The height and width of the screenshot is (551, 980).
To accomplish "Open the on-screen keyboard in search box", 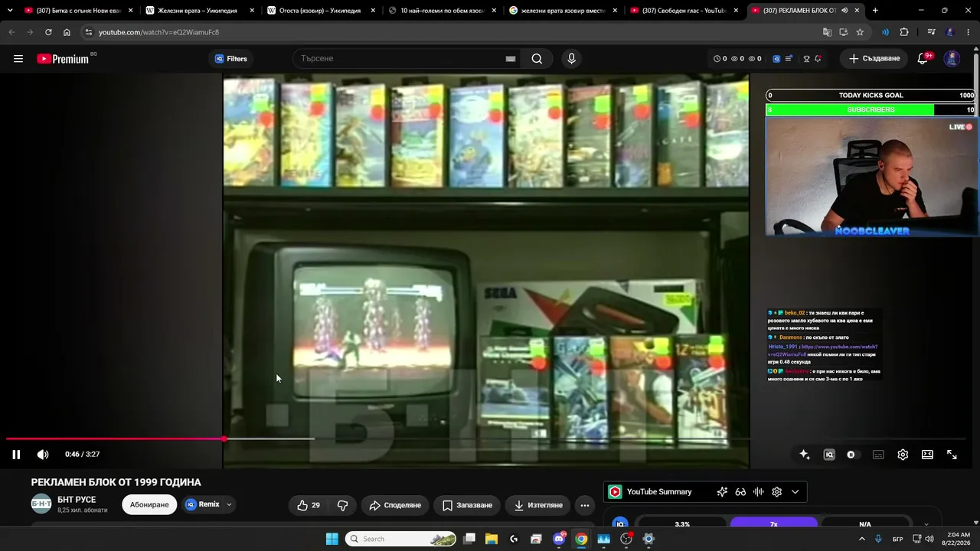I will click(x=511, y=59).
